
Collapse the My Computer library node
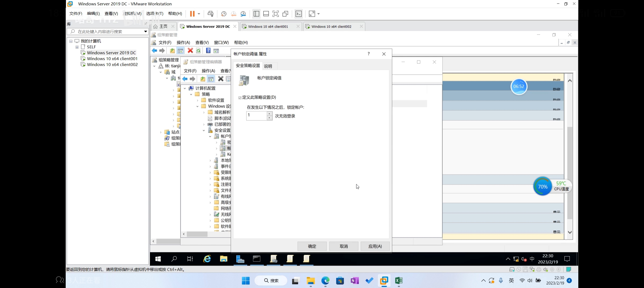click(71, 41)
